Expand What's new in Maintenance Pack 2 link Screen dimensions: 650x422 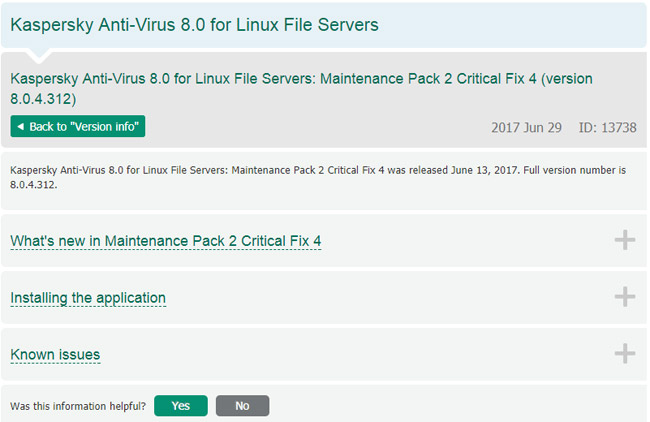point(165,241)
